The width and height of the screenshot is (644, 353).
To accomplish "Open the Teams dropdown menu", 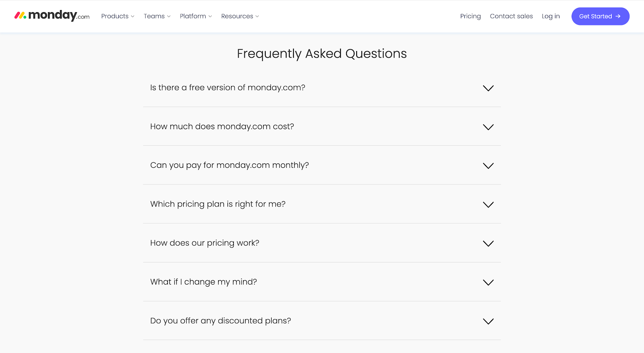I will click(157, 16).
